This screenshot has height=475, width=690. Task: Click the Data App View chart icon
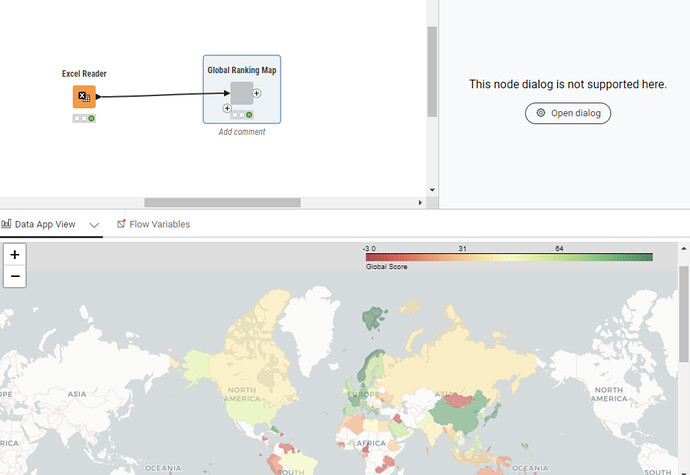pyautogui.click(x=6, y=224)
